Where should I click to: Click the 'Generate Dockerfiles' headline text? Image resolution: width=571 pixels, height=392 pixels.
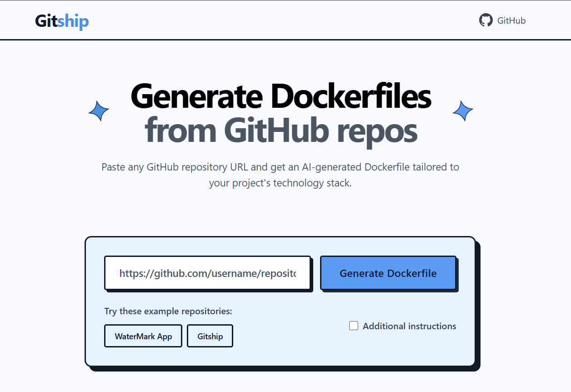coord(281,96)
